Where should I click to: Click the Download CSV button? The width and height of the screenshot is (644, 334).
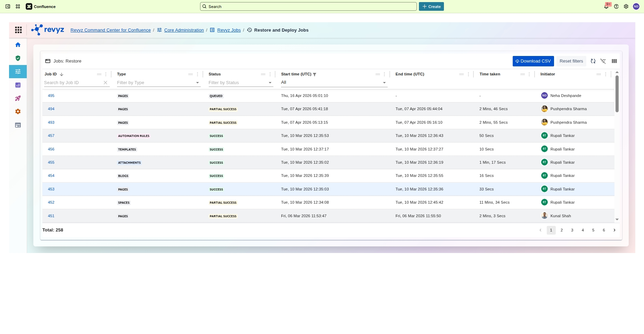coord(533,61)
